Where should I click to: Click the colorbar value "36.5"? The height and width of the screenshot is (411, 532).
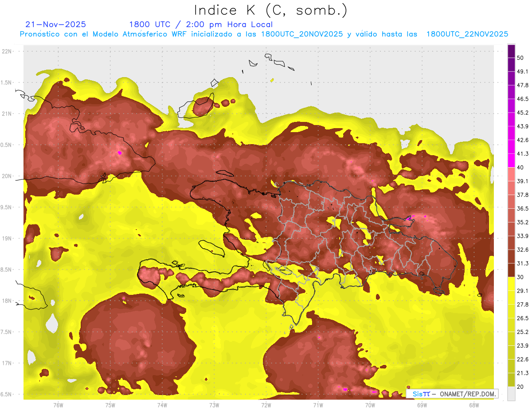click(x=523, y=208)
